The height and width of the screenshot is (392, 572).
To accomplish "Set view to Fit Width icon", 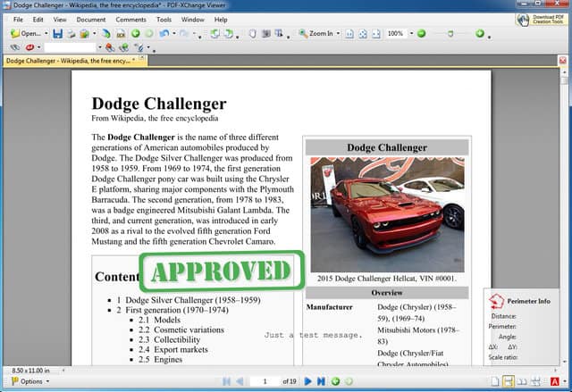I will pyautogui.click(x=376, y=34).
